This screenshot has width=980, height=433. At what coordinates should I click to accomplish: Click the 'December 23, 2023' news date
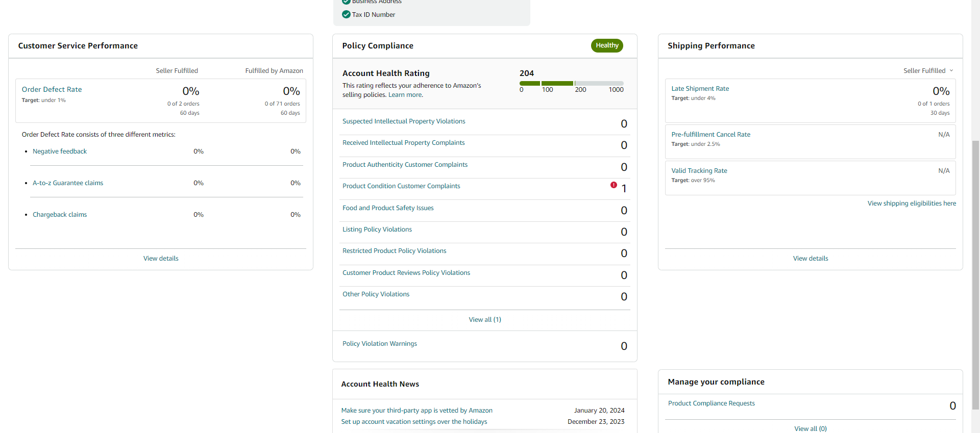click(x=596, y=422)
